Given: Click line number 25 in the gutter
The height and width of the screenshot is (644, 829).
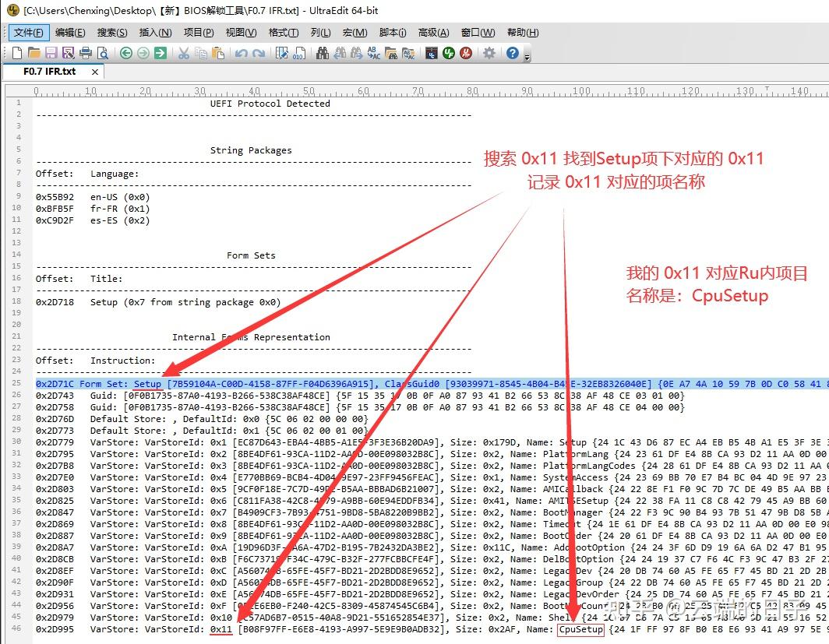Looking at the screenshot, I should pyautogui.click(x=17, y=383).
